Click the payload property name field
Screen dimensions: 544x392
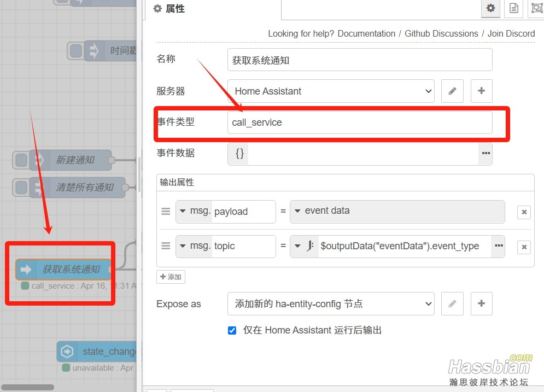click(x=243, y=211)
